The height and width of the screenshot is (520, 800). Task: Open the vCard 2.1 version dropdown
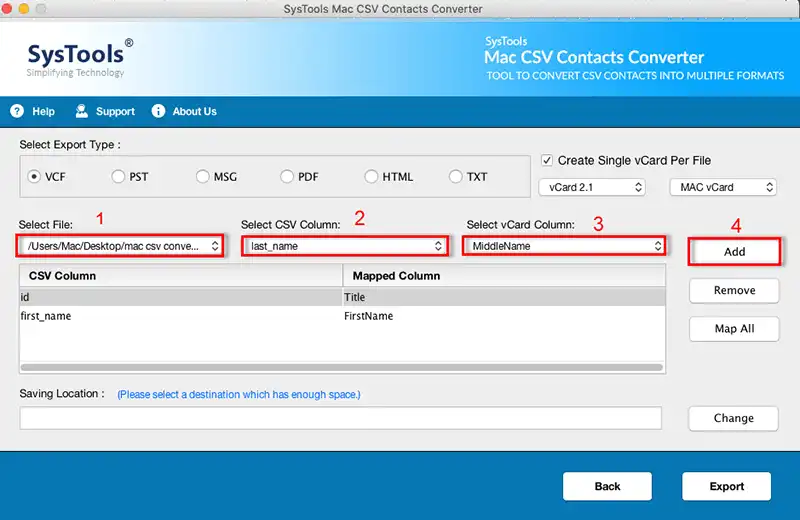pos(592,187)
